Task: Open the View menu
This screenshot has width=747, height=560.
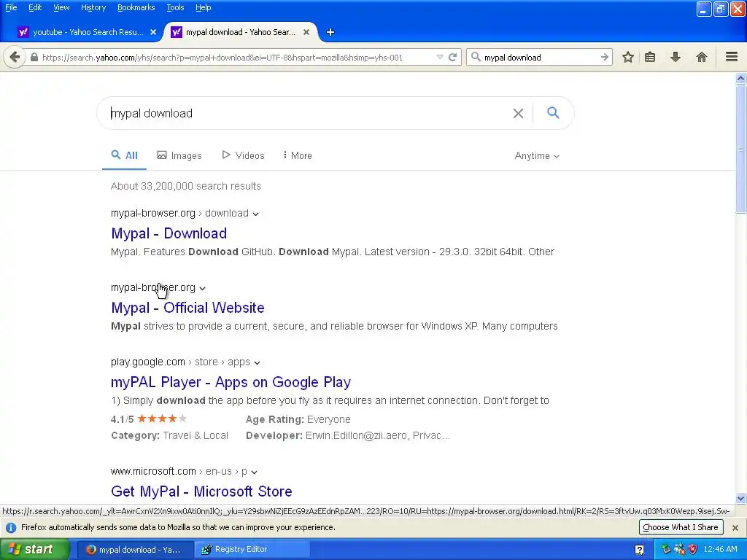Action: [61, 7]
